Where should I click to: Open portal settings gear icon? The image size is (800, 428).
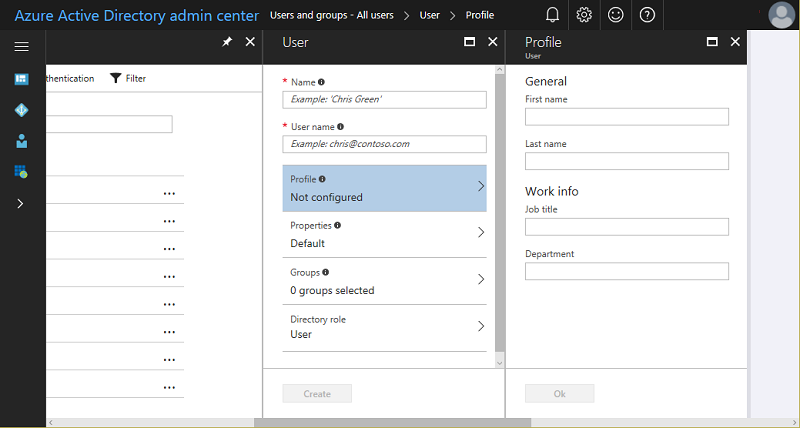coord(584,15)
